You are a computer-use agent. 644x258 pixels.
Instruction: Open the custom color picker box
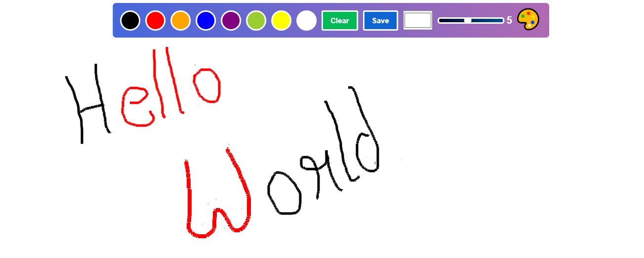point(418,20)
